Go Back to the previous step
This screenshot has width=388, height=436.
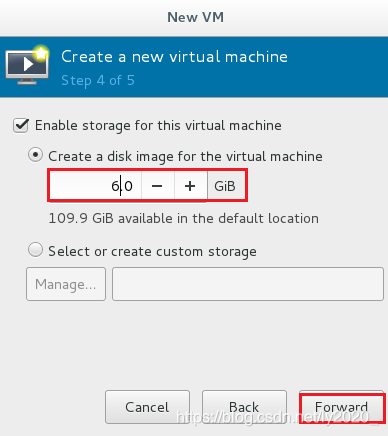(x=244, y=407)
